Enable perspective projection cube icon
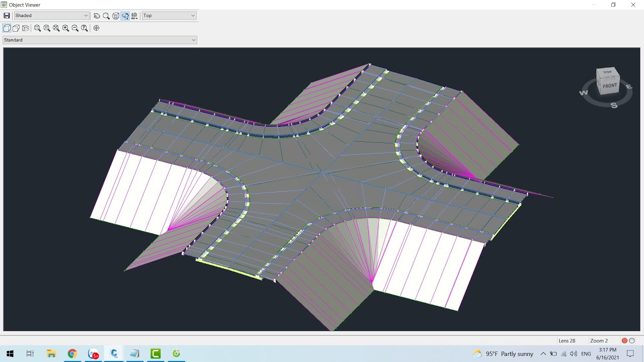Image resolution: width=644 pixels, height=362 pixels. coord(16,28)
